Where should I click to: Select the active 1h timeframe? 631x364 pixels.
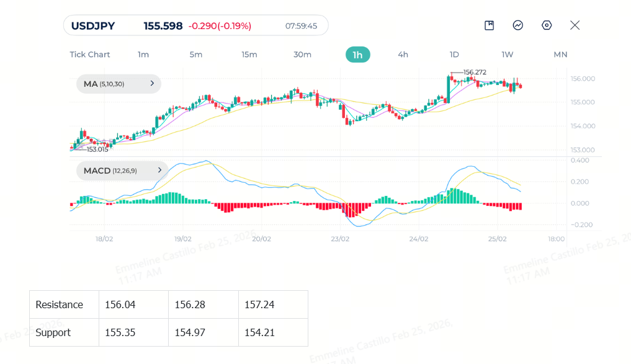[x=358, y=55]
